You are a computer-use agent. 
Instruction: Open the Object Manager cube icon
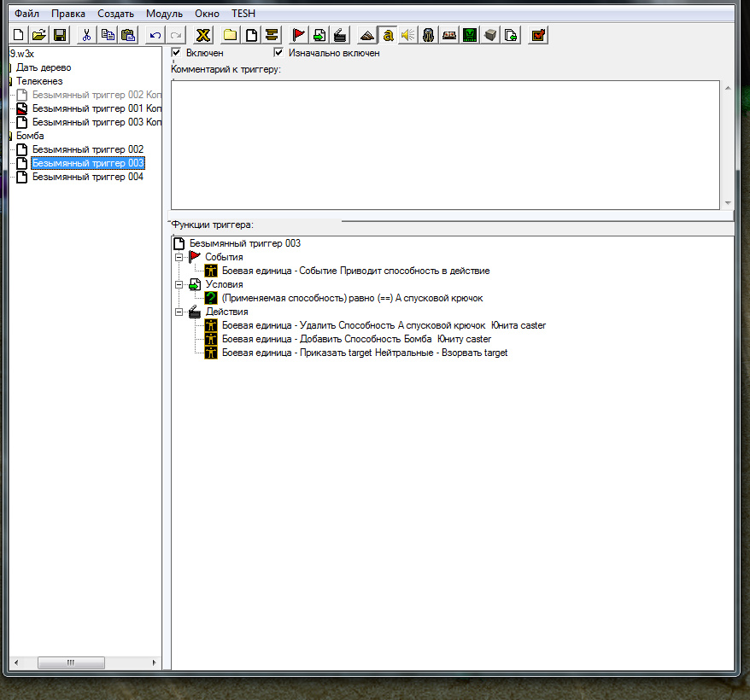[x=490, y=35]
